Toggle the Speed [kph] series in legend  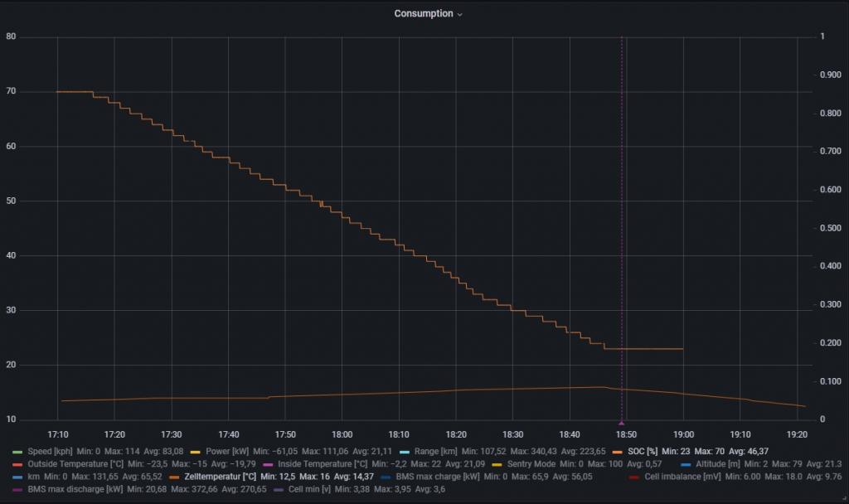50,451
